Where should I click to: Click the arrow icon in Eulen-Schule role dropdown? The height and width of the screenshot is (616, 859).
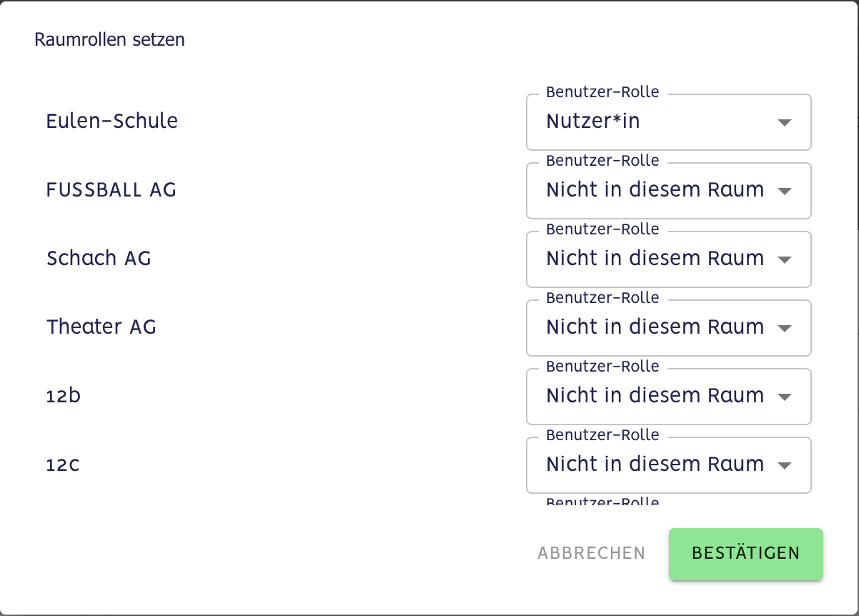click(x=784, y=122)
